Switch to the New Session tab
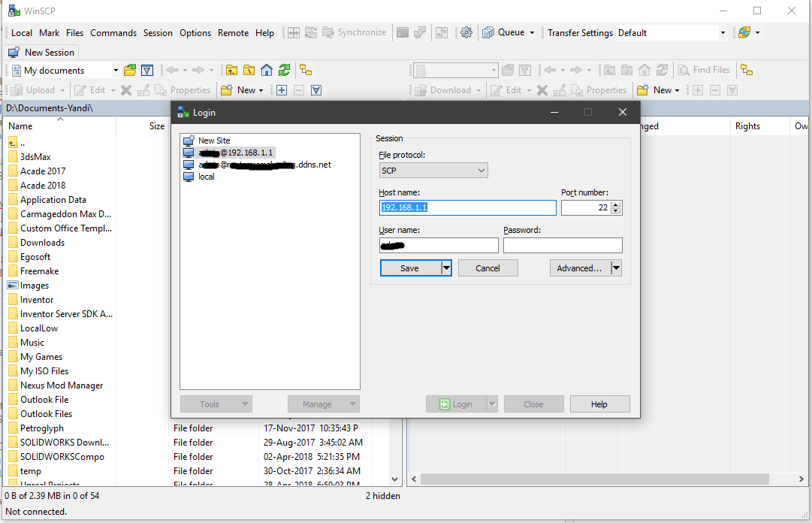The height and width of the screenshot is (523, 812). [41, 52]
